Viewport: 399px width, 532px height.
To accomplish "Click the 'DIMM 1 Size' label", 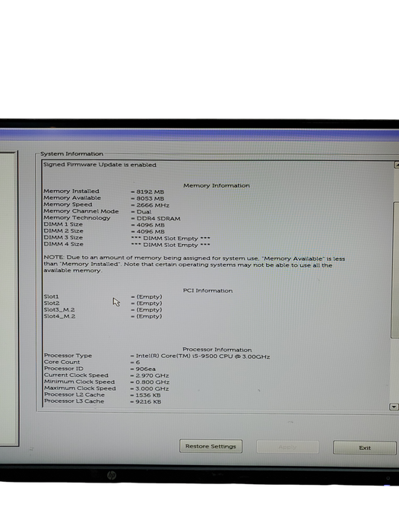I will [x=63, y=224].
